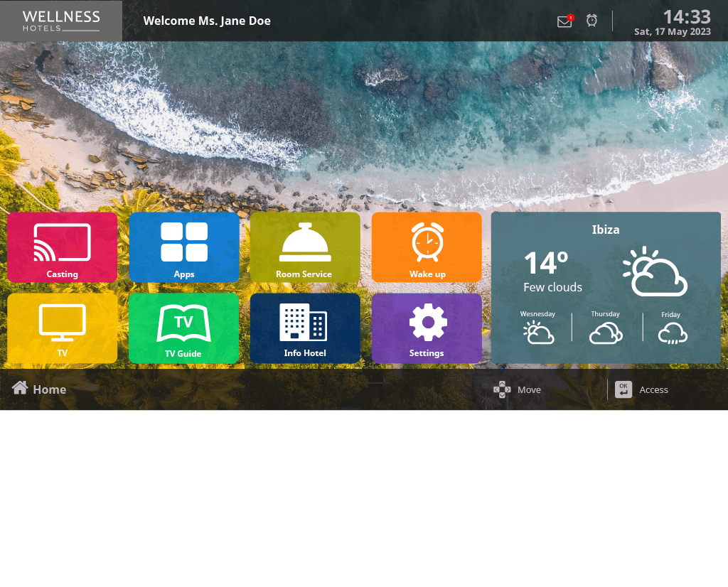This screenshot has height=587, width=728.
Task: Open the Settings gear tile
Action: pyautogui.click(x=427, y=328)
